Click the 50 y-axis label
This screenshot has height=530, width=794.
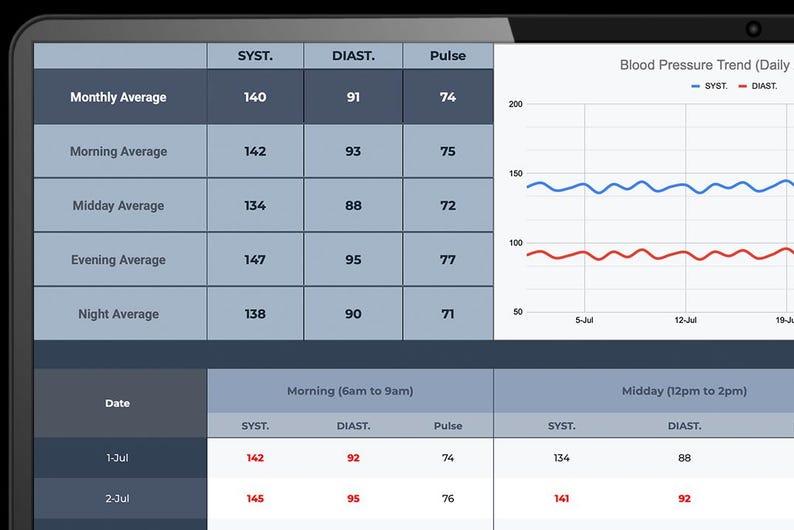518,312
